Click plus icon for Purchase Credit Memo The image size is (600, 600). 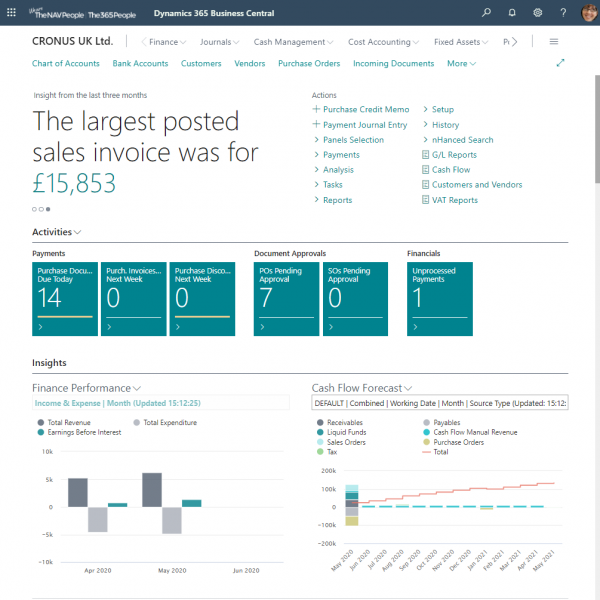coord(316,109)
